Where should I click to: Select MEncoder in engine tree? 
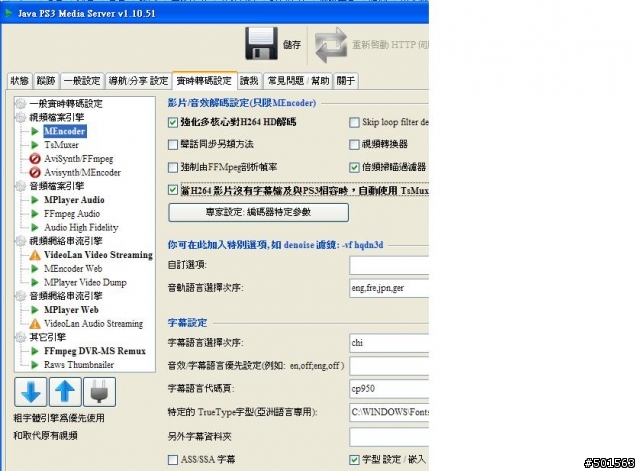[64, 131]
